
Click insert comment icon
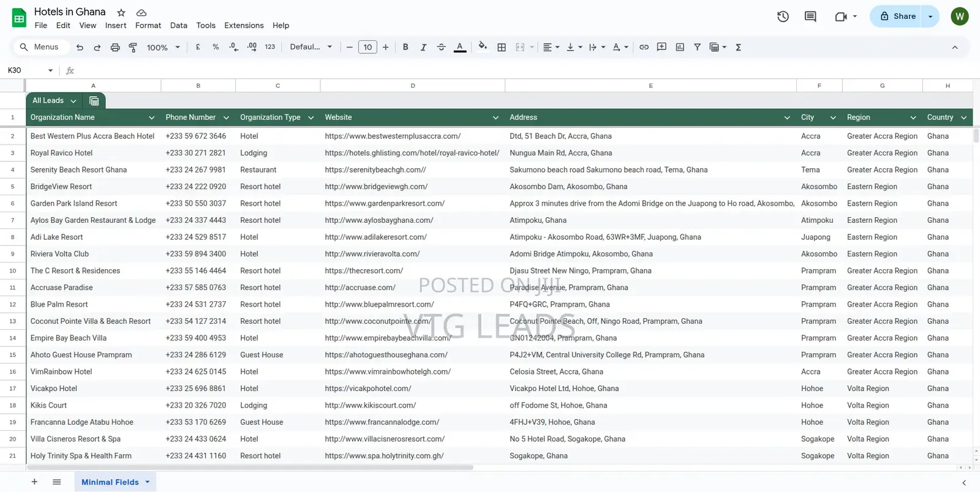[661, 47]
